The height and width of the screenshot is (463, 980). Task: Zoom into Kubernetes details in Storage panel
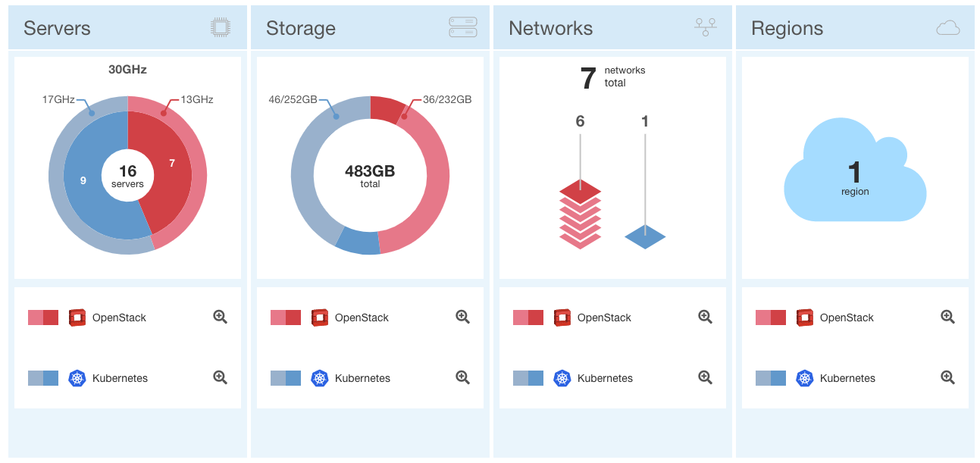[462, 377]
